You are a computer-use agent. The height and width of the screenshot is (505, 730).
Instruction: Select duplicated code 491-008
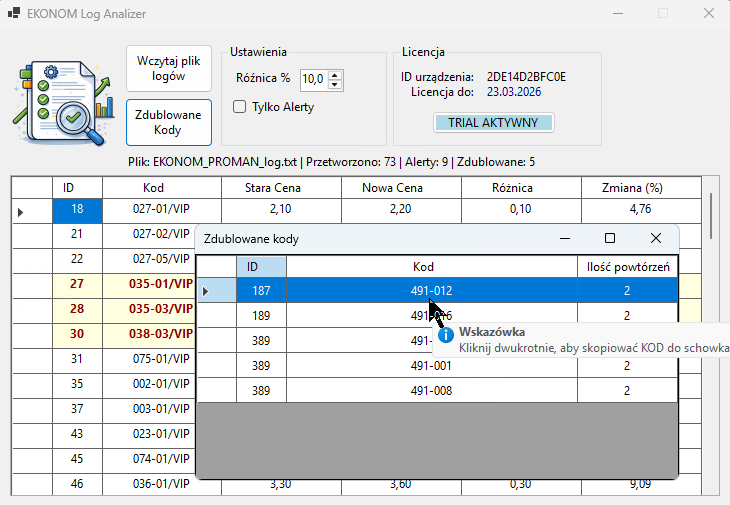click(432, 391)
